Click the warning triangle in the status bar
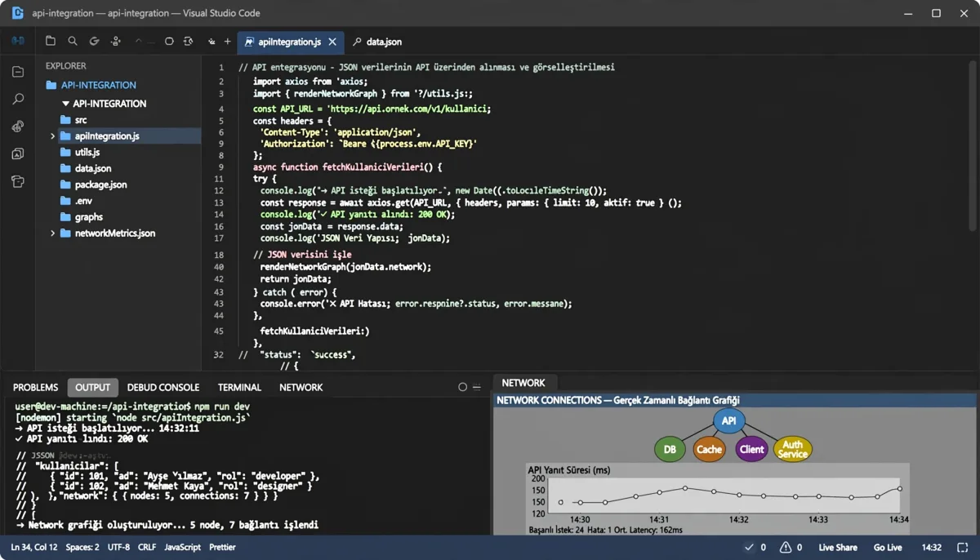The width and height of the screenshot is (980, 560). (x=786, y=548)
